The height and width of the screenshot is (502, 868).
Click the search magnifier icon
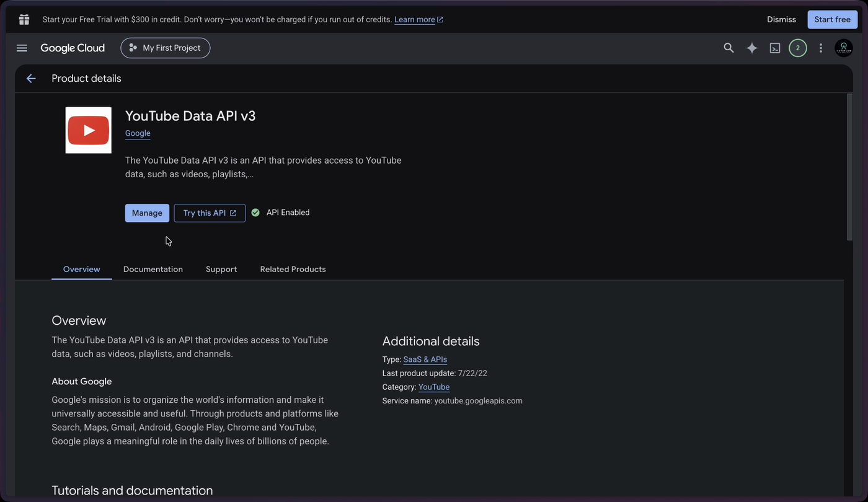728,48
